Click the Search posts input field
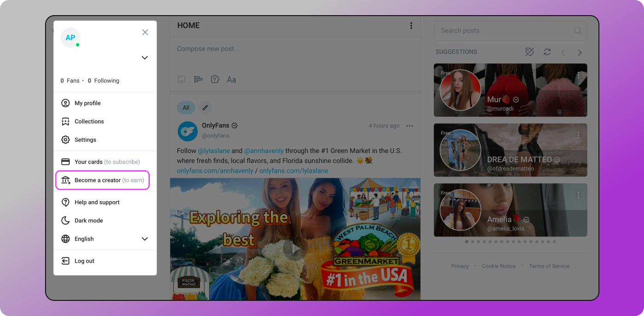Screen dimensions: 644x316 pos(506,31)
